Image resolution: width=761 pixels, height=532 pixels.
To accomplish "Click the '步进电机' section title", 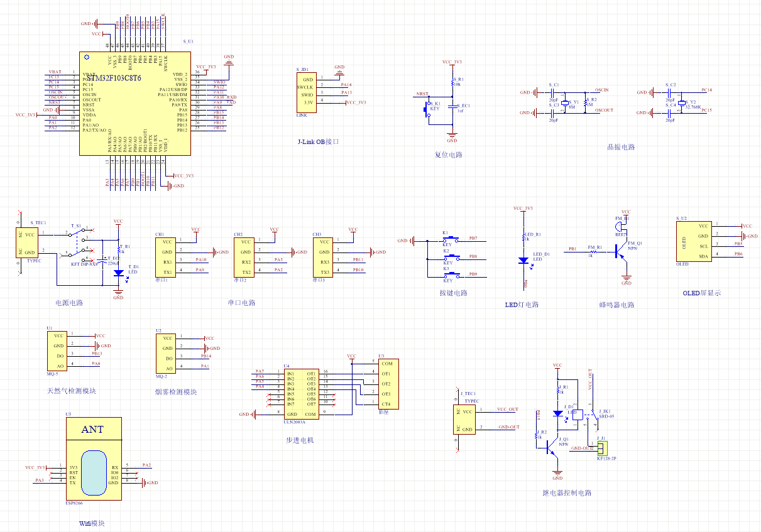I will (300, 440).
